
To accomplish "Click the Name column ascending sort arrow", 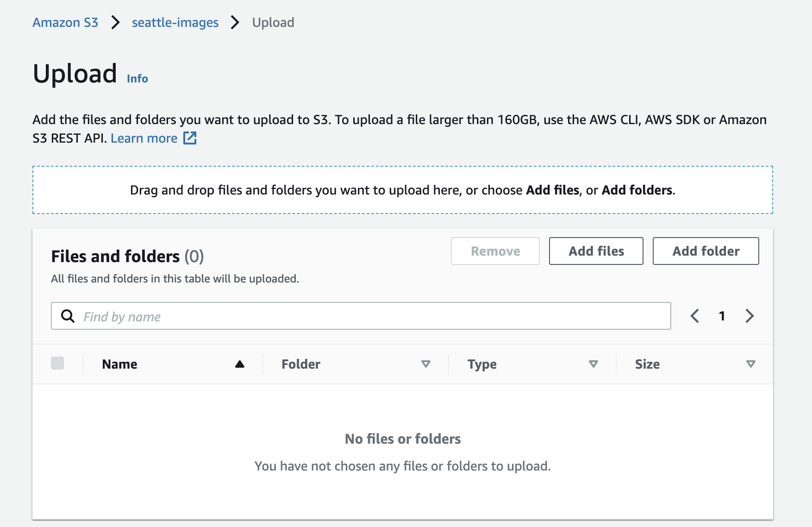I will (x=240, y=364).
